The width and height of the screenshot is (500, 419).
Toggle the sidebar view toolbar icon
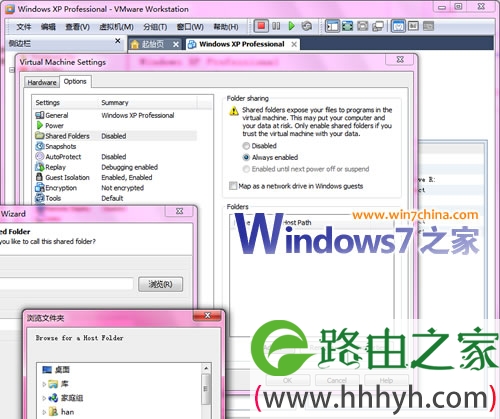click(x=332, y=26)
